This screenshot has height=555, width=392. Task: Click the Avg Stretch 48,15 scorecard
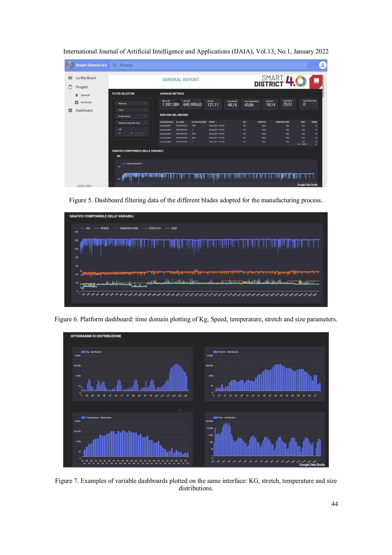(232, 104)
